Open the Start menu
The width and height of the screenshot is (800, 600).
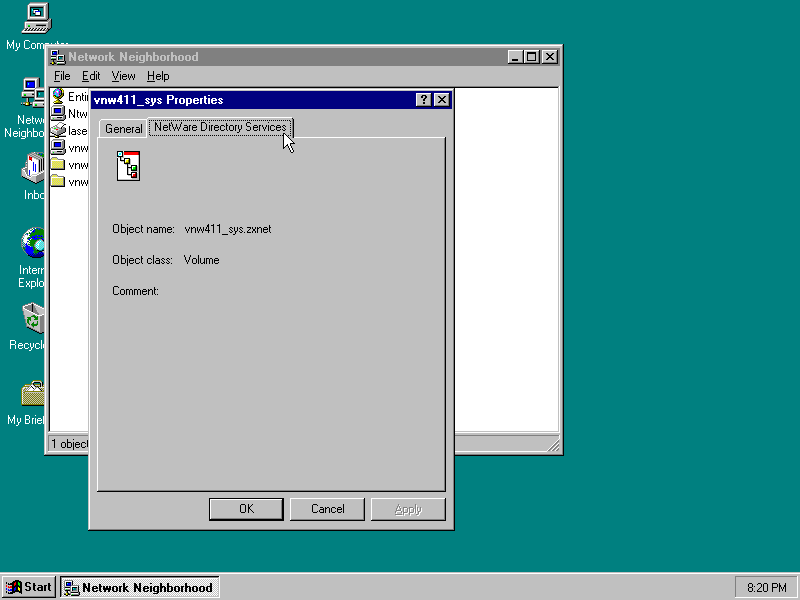pyautogui.click(x=29, y=587)
